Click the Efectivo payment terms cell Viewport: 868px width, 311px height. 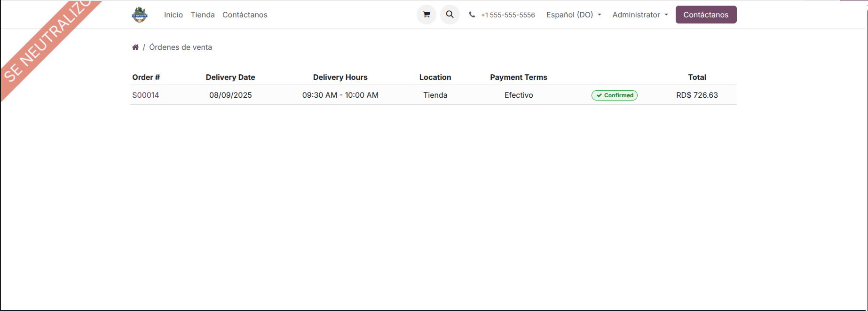click(x=519, y=95)
